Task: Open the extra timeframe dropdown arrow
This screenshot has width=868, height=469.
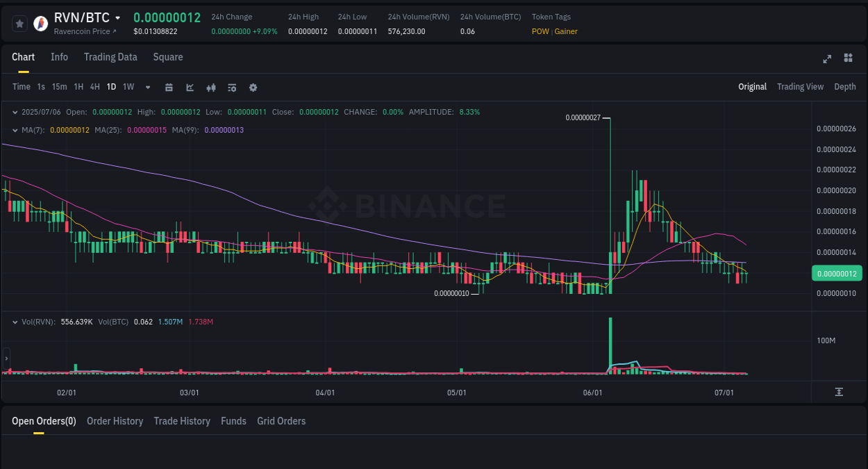Action: pyautogui.click(x=147, y=87)
